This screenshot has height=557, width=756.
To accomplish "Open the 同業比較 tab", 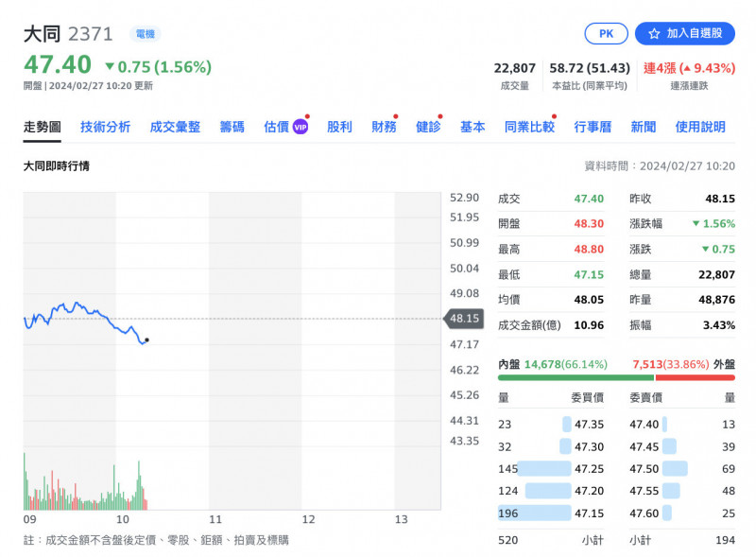I will [529, 127].
